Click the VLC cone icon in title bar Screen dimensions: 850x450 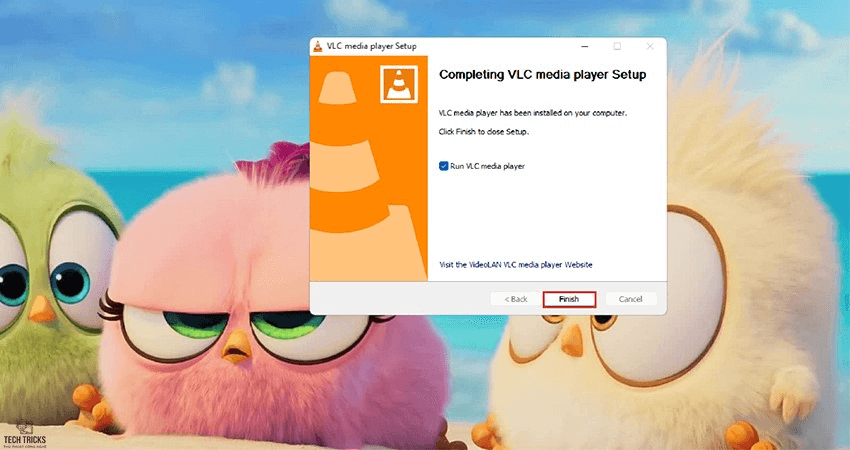coord(318,47)
